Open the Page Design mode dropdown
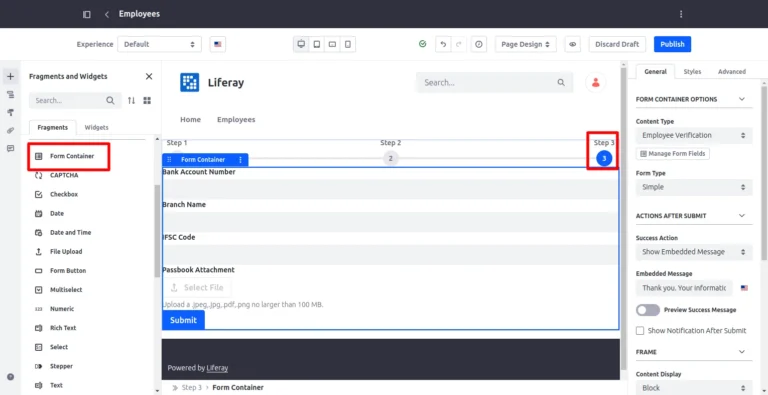Screen dimensions: 768x395 point(525,44)
